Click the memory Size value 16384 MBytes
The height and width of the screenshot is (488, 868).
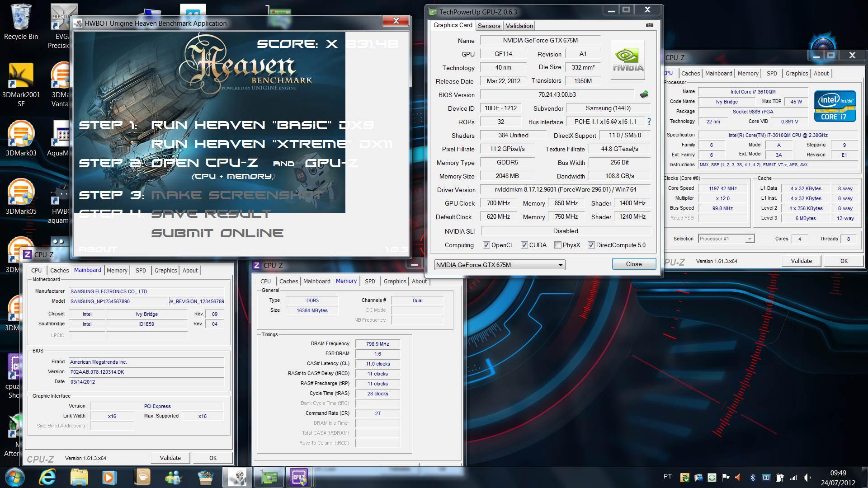pos(312,310)
